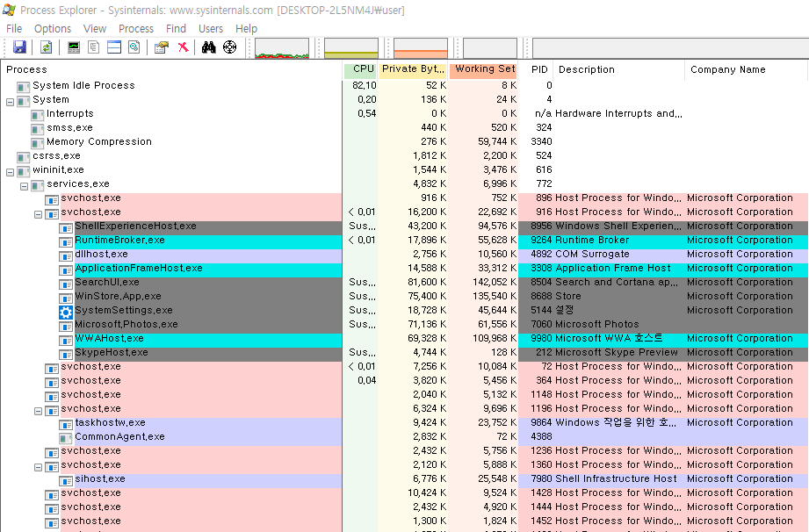809x532 pixels.
Task: Select the SearchUI.exe process
Action: tap(107, 282)
